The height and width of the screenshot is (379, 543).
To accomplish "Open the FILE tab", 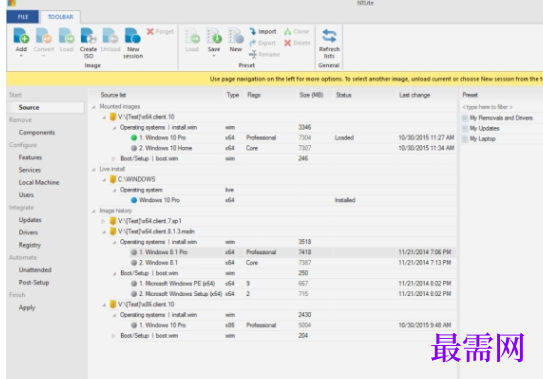I will tap(23, 17).
